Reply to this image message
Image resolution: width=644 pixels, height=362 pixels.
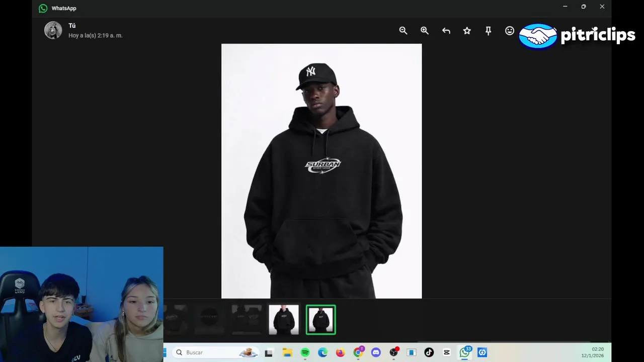[x=446, y=31]
